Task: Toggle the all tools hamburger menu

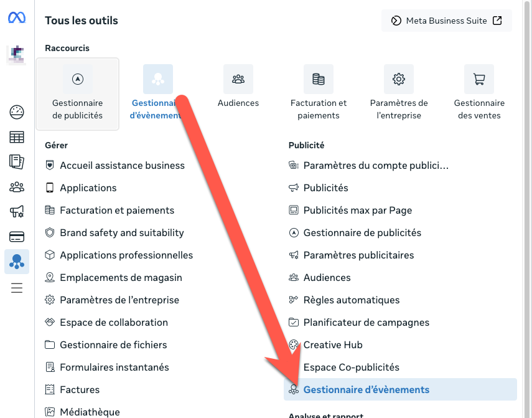Action: 17,288
